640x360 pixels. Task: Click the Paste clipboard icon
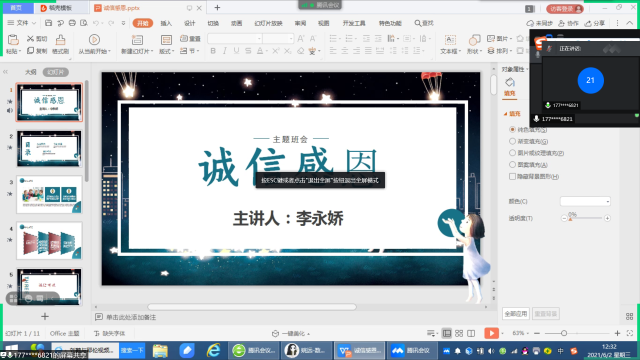pyautogui.click(x=13, y=40)
